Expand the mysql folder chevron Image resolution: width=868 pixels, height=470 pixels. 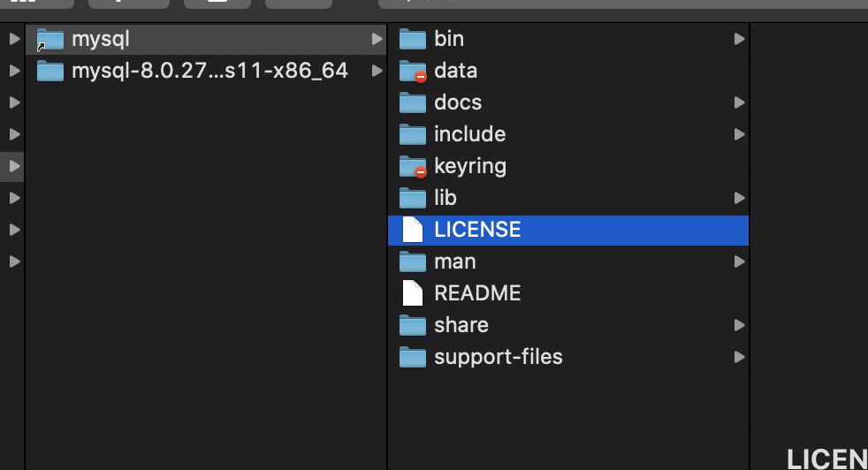coord(377,39)
